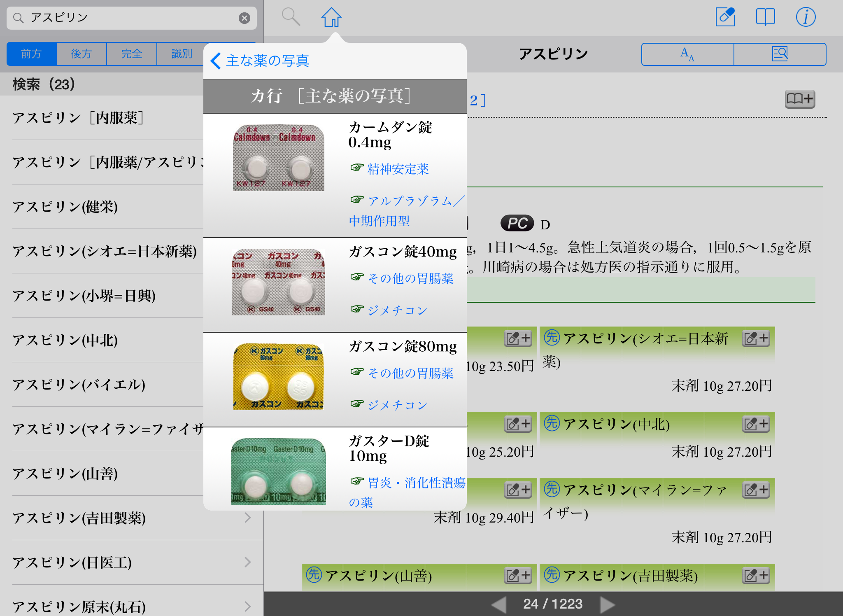Go back to 主な薬の写真
The image size is (843, 616).
(x=260, y=61)
